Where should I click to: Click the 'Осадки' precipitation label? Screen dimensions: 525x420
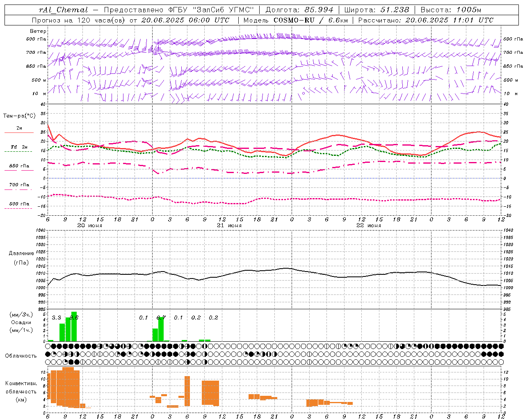point(21,322)
